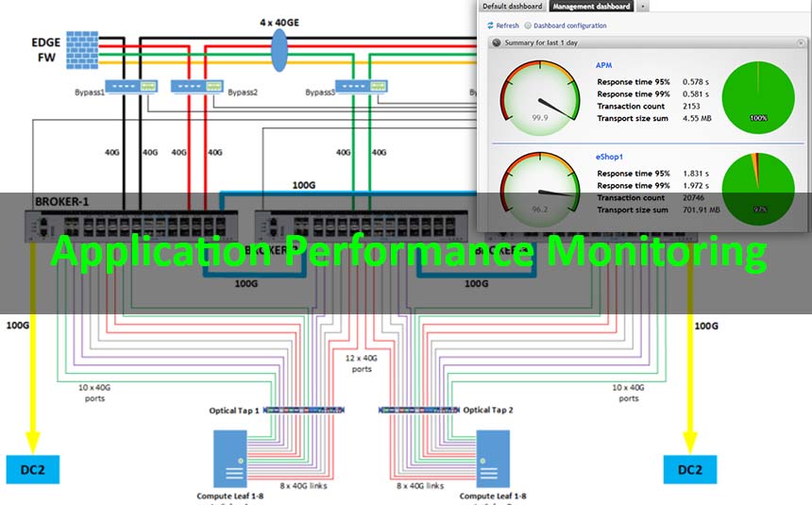Image resolution: width=812 pixels, height=505 pixels.
Task: Click the Compute Leaf 1-8 server under Optical Tap 2
Action: [493, 459]
